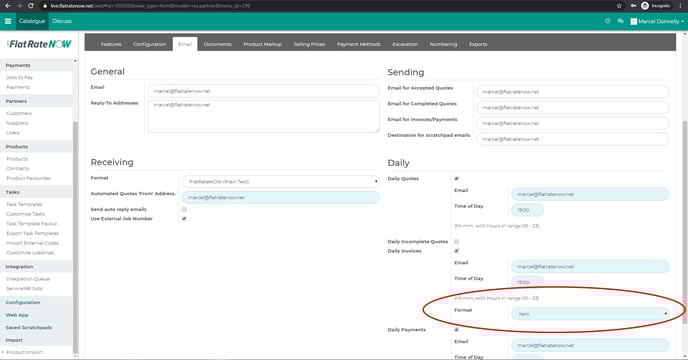
Task: Enable the Daily Quotes checkbox
Action: [x=456, y=179]
